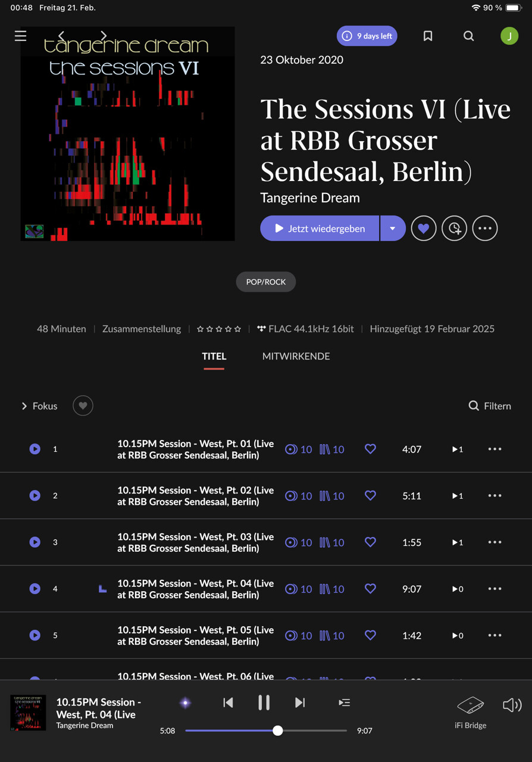
Task: Open the album cover artwork
Action: coord(128,134)
